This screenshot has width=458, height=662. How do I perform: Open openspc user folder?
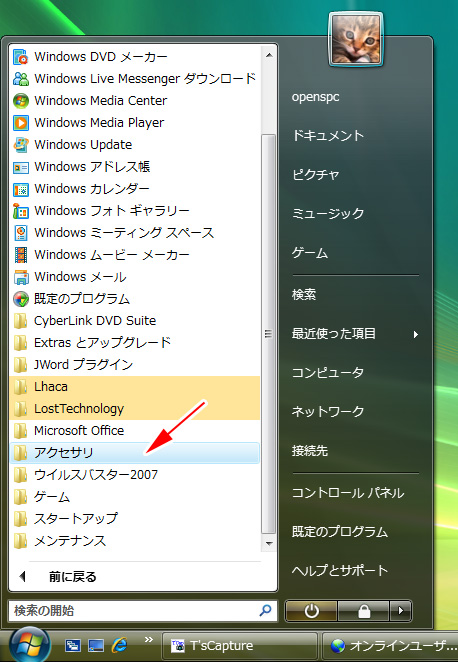(315, 97)
